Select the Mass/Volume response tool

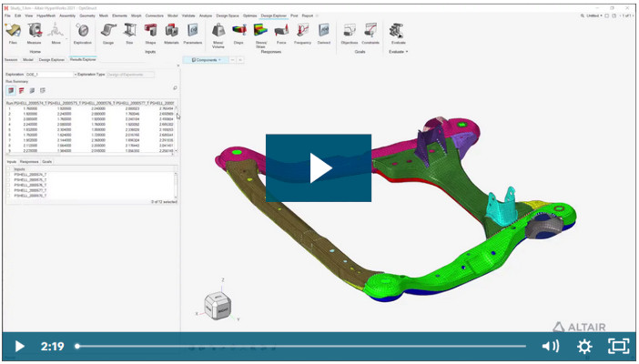click(x=218, y=35)
